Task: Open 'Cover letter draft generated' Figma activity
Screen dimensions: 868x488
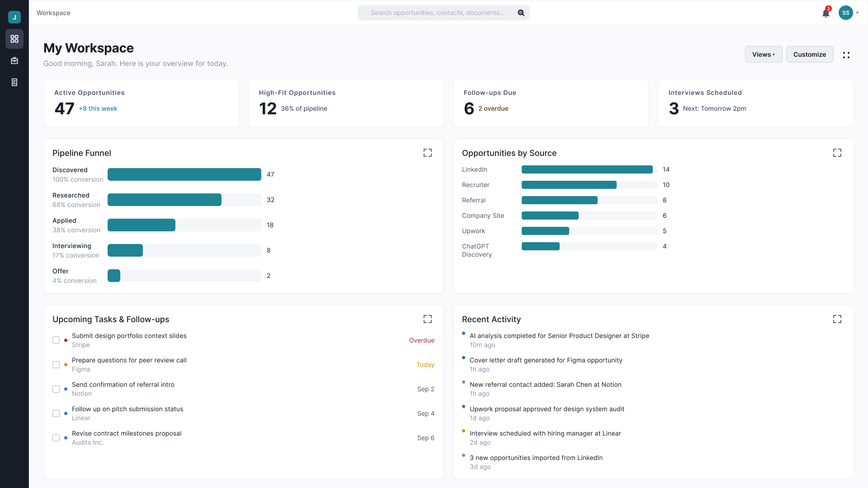Action: pyautogui.click(x=546, y=360)
